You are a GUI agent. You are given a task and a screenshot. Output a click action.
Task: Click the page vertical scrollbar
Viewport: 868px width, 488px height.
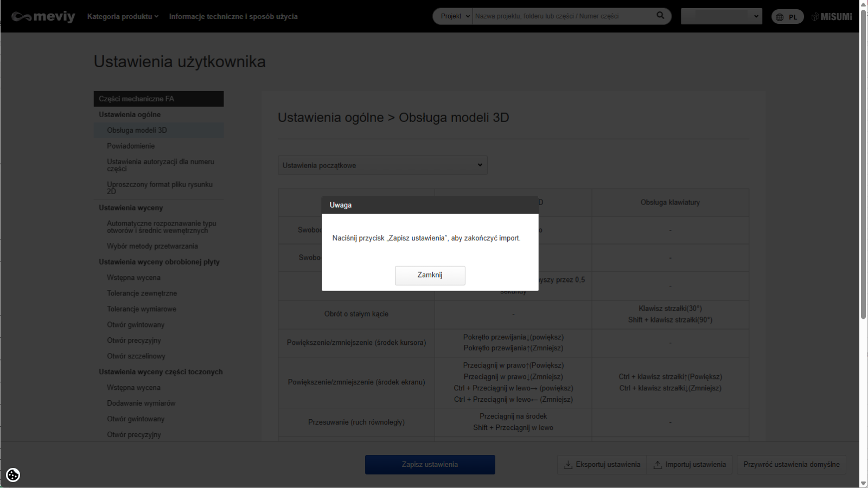point(863,163)
